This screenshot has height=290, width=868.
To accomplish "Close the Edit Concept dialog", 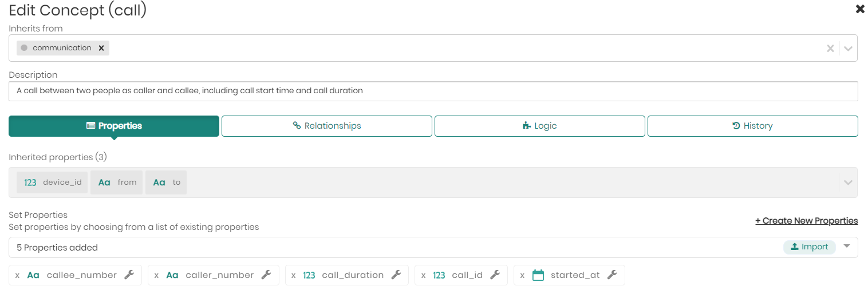I will (859, 9).
